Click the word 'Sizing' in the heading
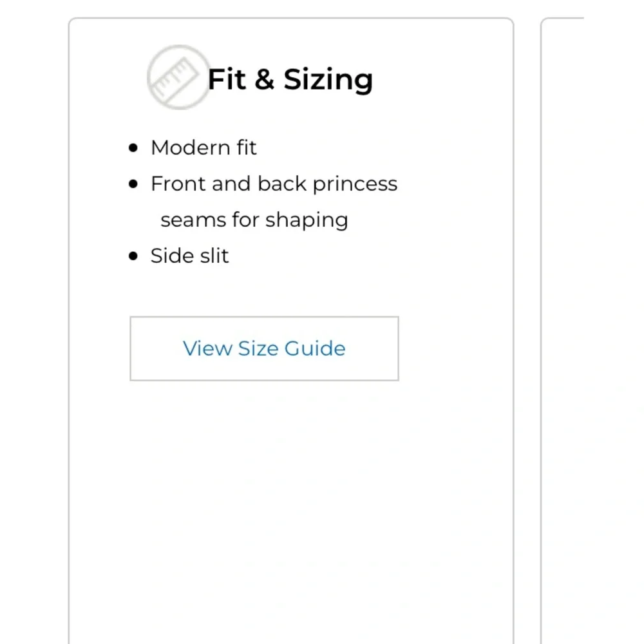Viewport: 644px width, 644px height. point(328,80)
